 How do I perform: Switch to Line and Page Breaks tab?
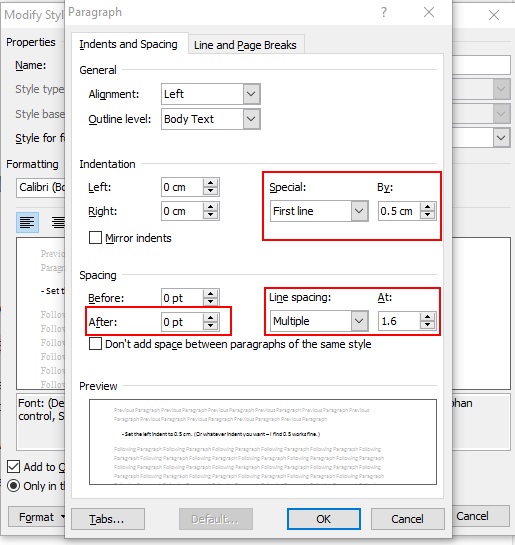[x=245, y=45]
